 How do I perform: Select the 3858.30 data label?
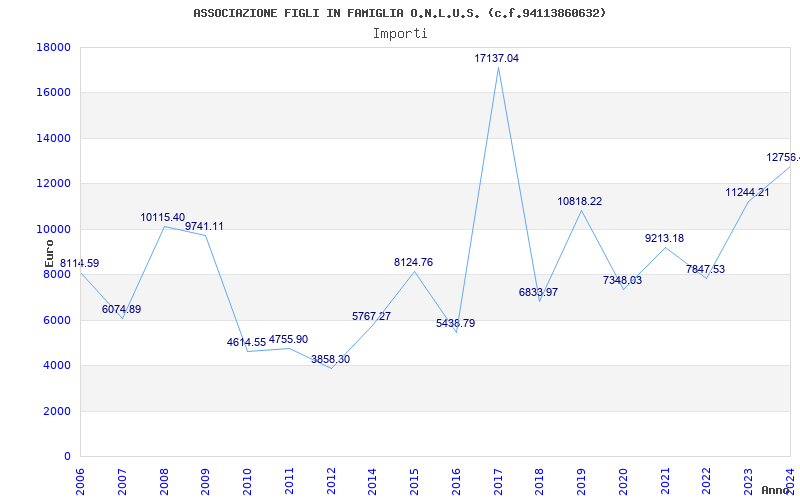pyautogui.click(x=331, y=359)
